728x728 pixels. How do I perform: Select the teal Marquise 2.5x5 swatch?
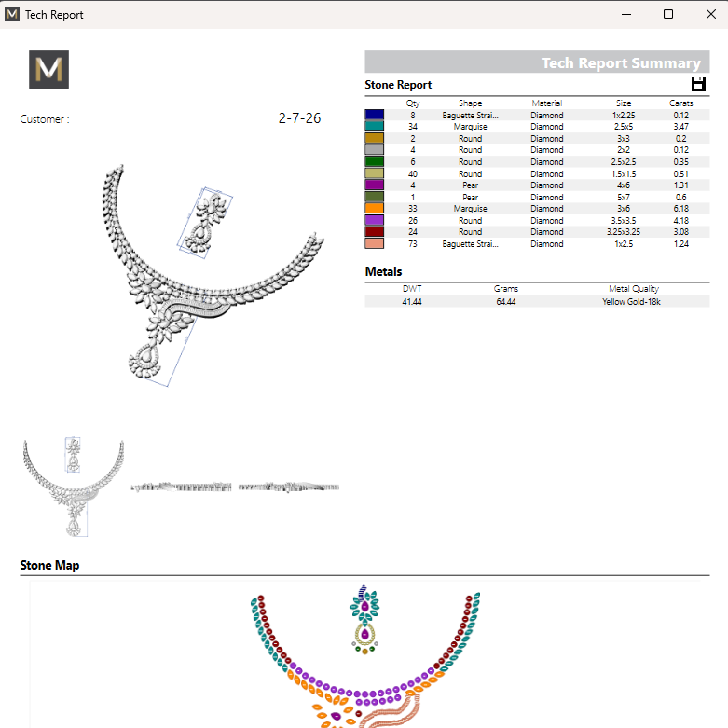(374, 126)
